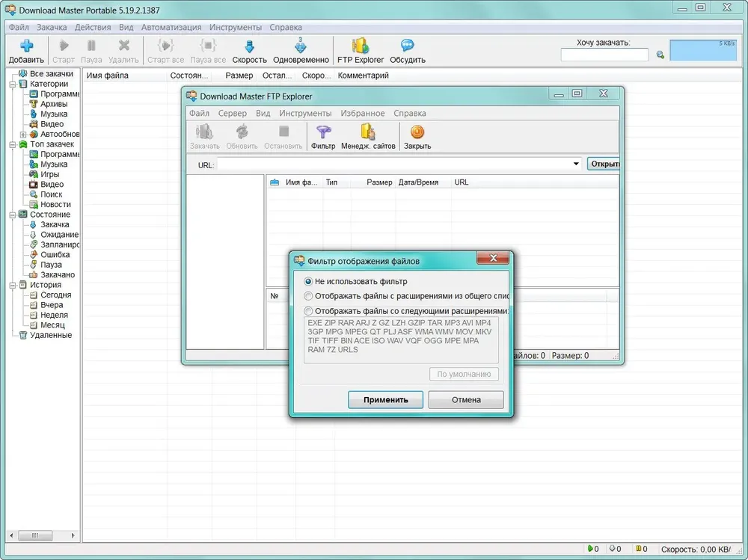The image size is (748, 560).
Task: Click the search magnifier icon next to Хочу закачать
Action: [660, 55]
